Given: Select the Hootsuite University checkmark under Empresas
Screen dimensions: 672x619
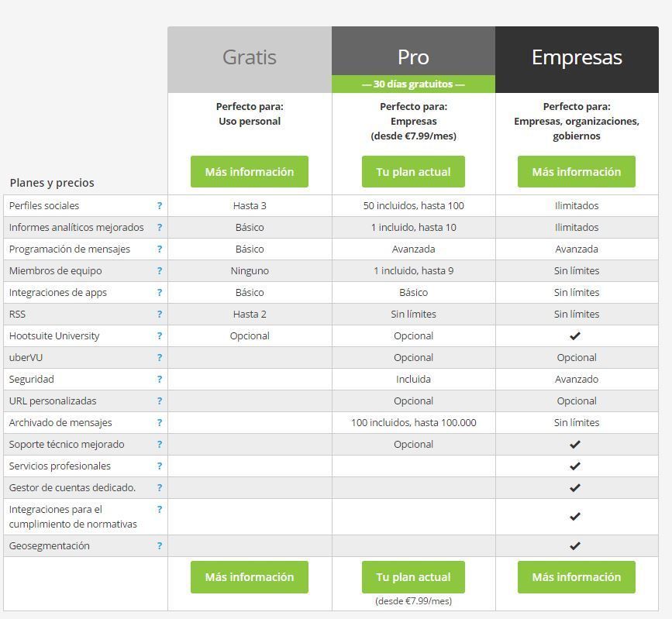Looking at the screenshot, I should click(x=576, y=335).
